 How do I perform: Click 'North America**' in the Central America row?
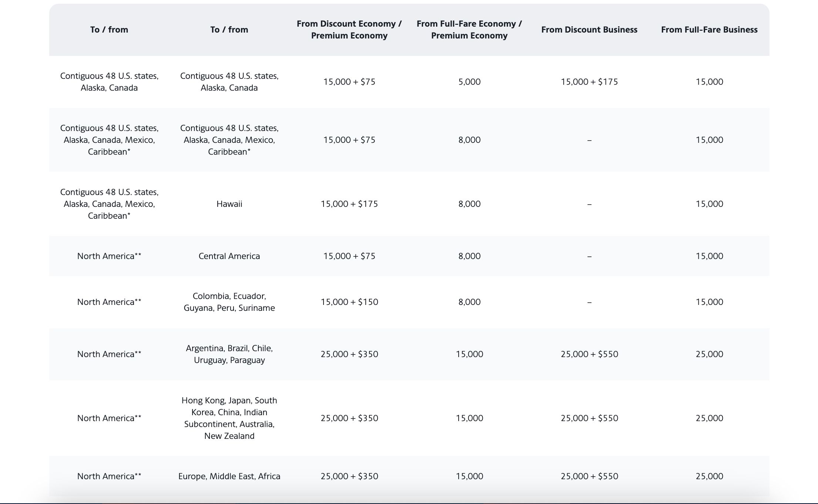[109, 256]
